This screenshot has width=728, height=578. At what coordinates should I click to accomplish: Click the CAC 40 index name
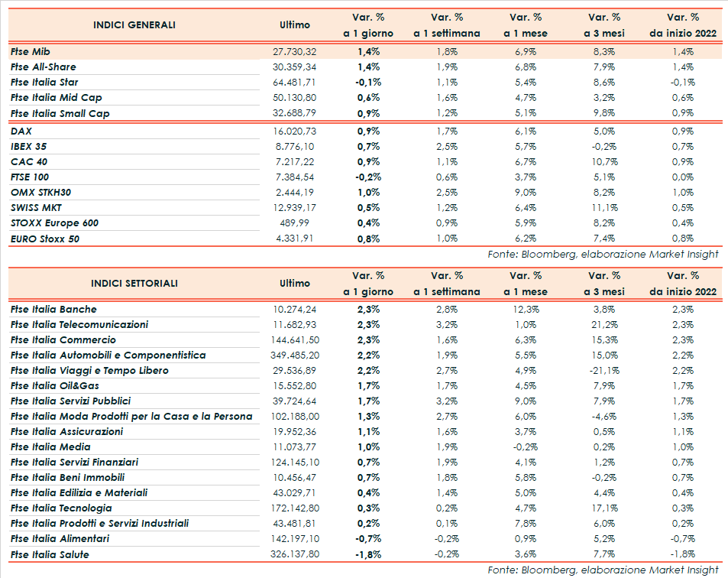pyautogui.click(x=28, y=162)
